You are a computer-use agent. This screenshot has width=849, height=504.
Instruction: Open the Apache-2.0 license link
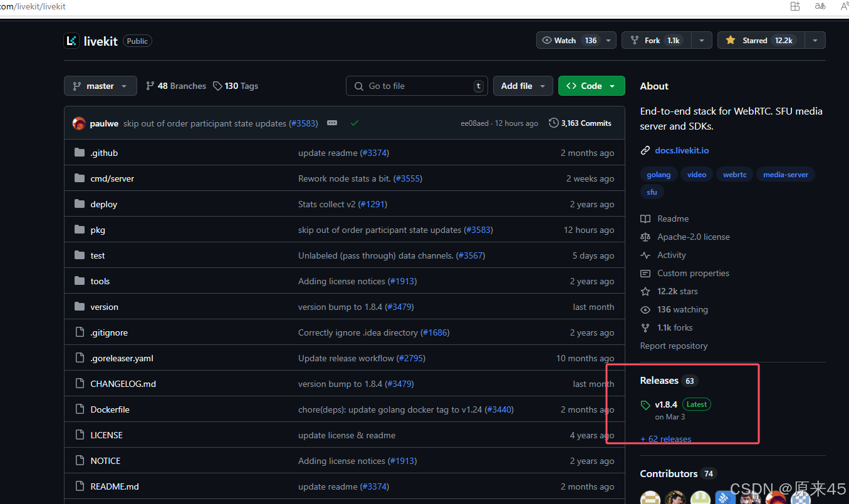click(x=685, y=237)
